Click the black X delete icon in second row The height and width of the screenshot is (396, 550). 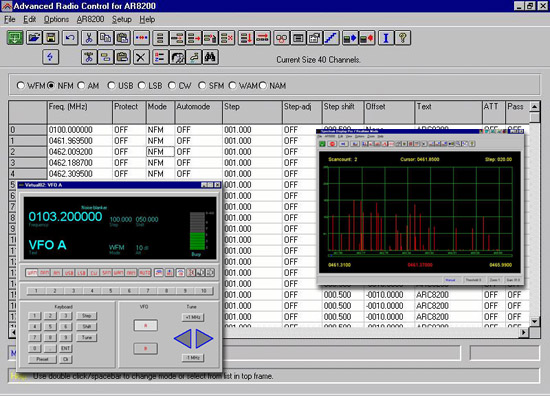tap(141, 57)
